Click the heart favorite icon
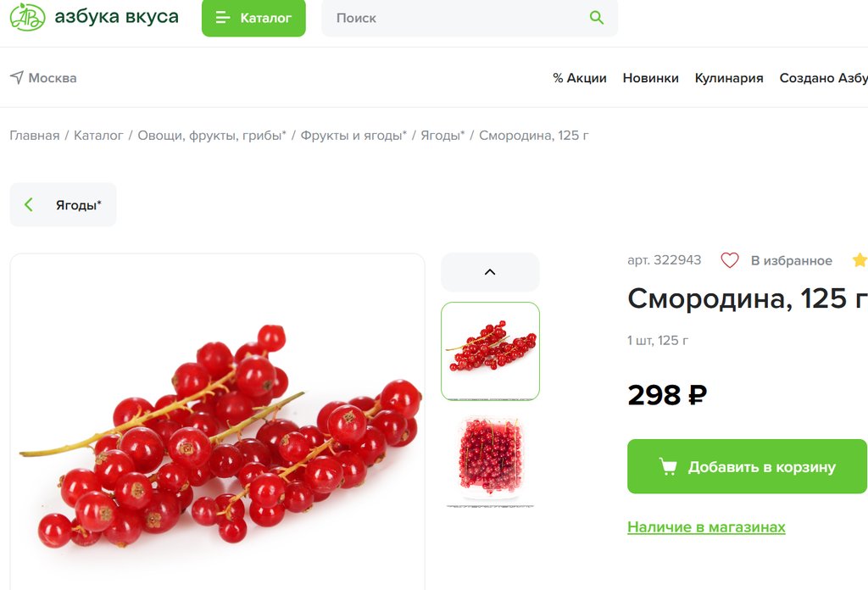868x590 pixels. click(x=730, y=260)
